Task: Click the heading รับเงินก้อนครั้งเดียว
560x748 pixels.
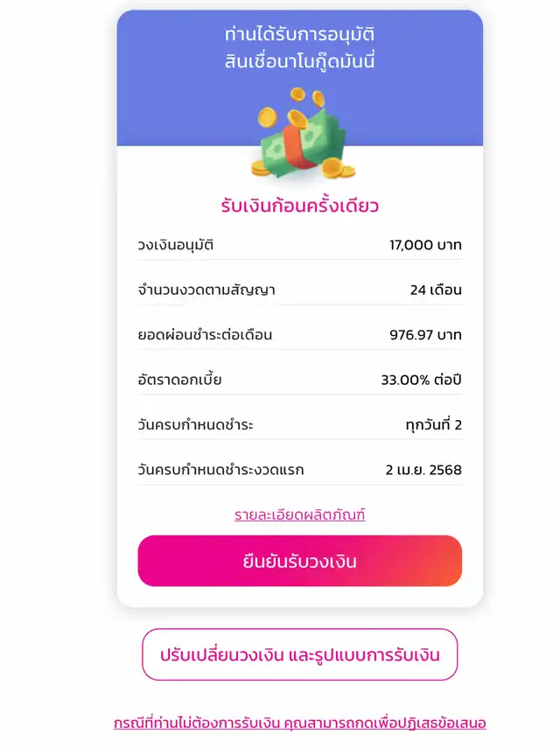Action: coord(299,206)
